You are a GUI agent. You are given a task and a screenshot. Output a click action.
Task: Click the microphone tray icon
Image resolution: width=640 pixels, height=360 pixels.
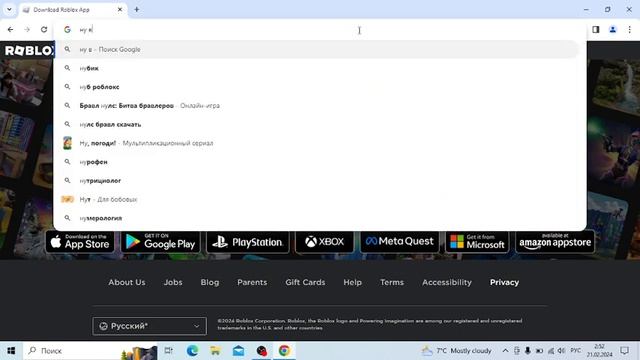528,351
